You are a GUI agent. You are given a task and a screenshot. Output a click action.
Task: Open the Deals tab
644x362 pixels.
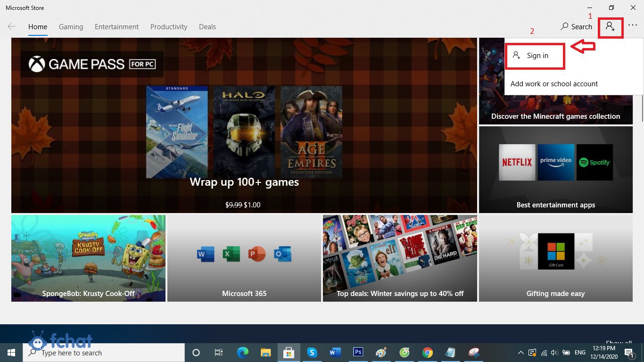tap(207, 27)
